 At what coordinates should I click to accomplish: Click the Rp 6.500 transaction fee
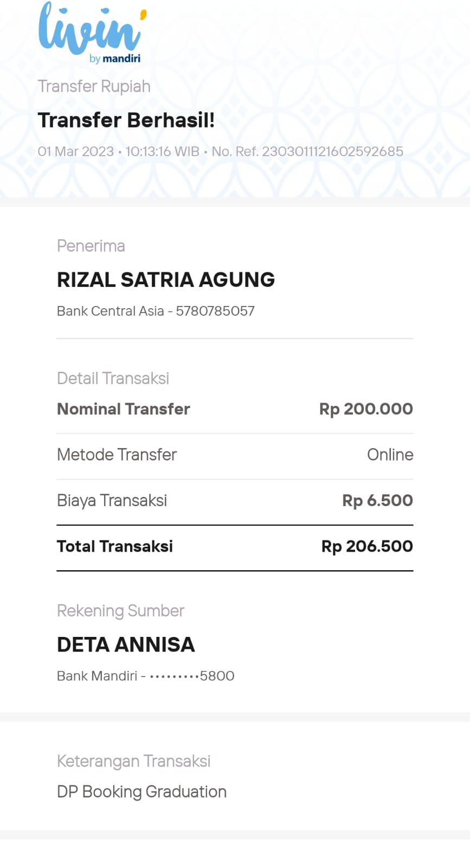pos(377,500)
